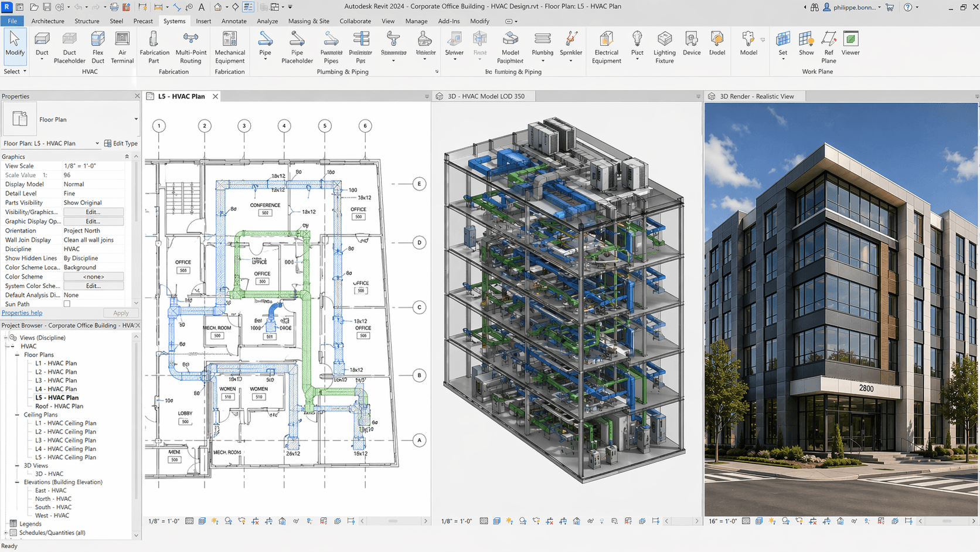The image size is (980, 552).
Task: Select the Legends item in project browser
Action: click(x=30, y=524)
